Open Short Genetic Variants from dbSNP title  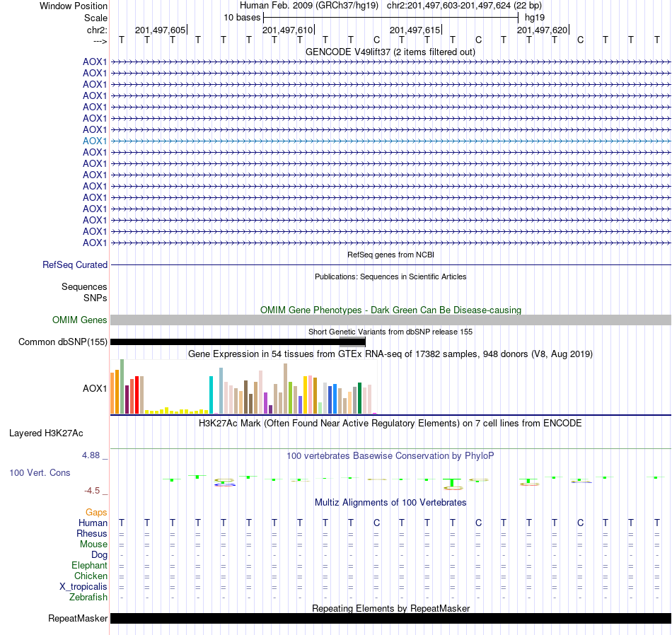coord(390,332)
